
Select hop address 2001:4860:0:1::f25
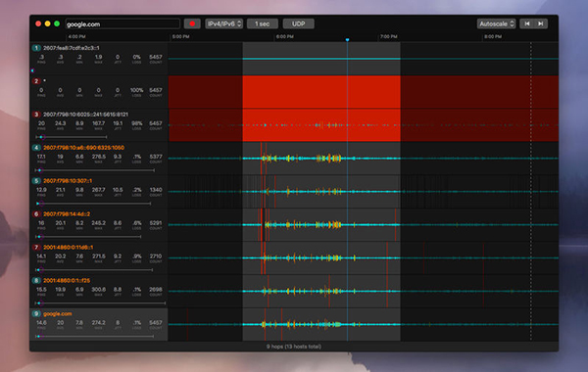(67, 281)
